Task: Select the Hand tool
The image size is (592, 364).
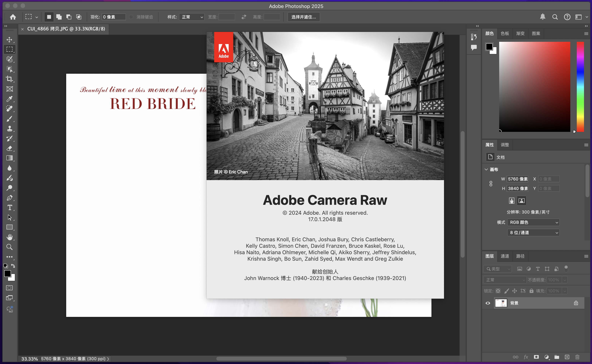Action: point(9,237)
